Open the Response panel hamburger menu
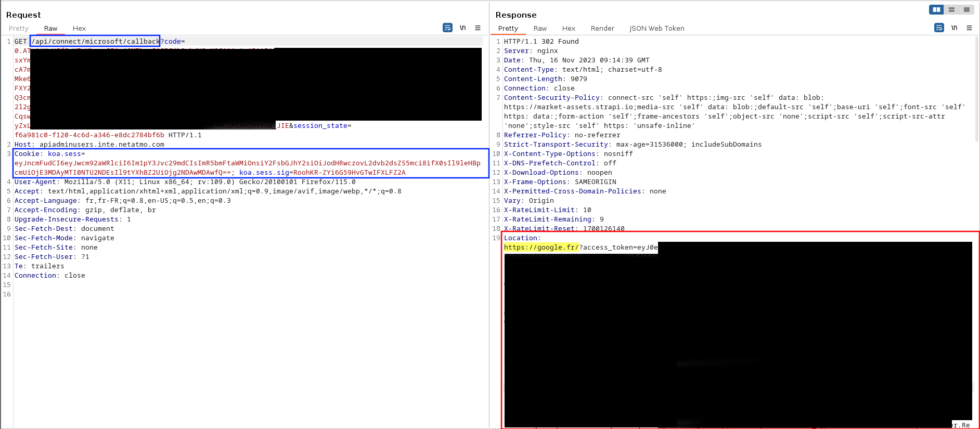The width and height of the screenshot is (980, 429). tap(969, 28)
